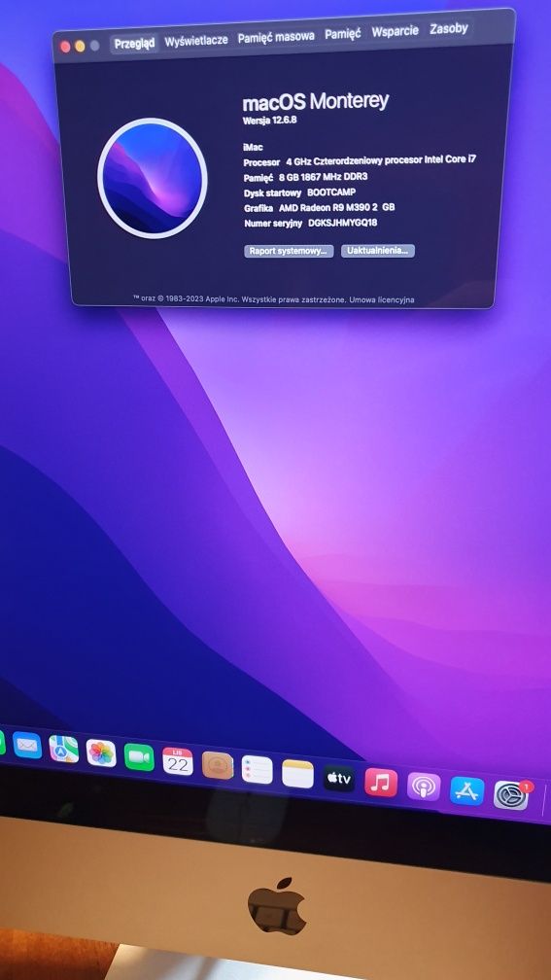Minimize the About This Mac window
551x980 pixels.
click(80, 47)
